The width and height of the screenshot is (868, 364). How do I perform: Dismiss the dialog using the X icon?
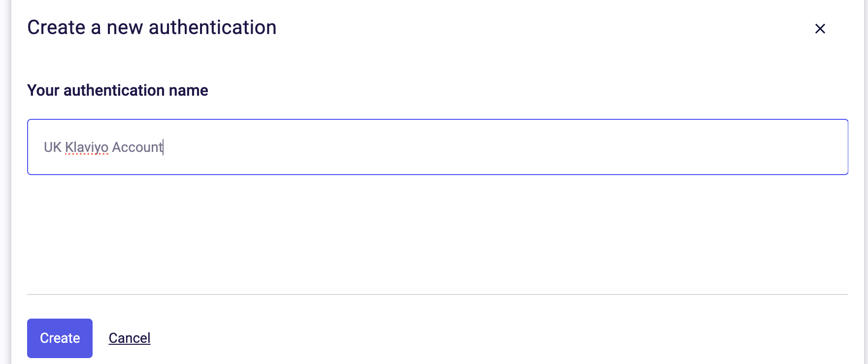(820, 29)
